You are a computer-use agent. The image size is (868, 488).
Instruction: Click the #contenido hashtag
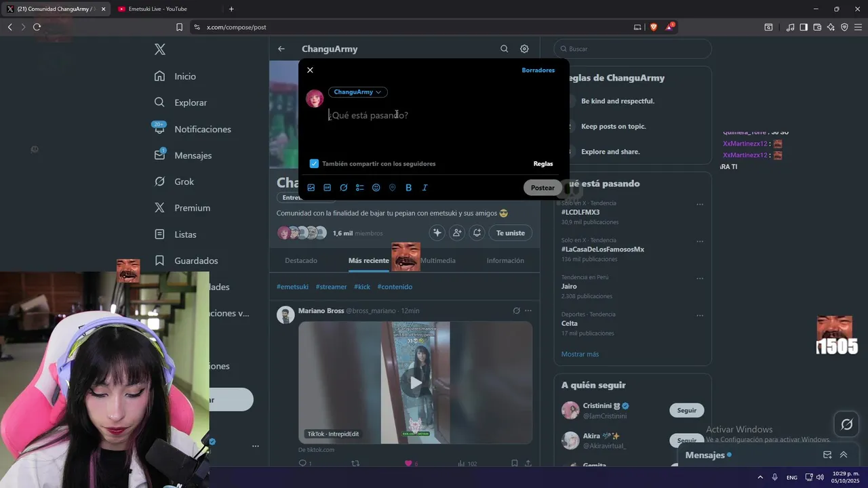click(x=395, y=287)
